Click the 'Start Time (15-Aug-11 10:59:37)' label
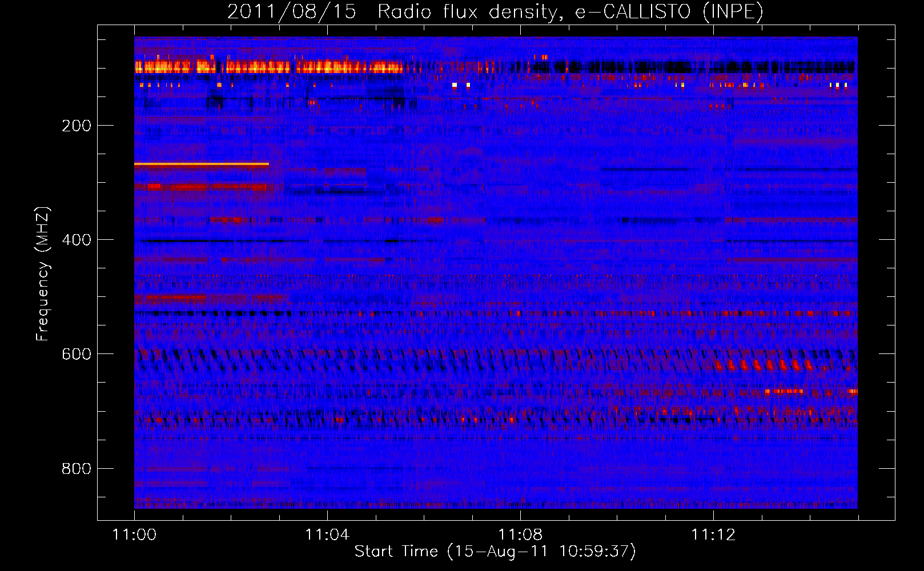Screen dimensions: 924x571 [495, 552]
